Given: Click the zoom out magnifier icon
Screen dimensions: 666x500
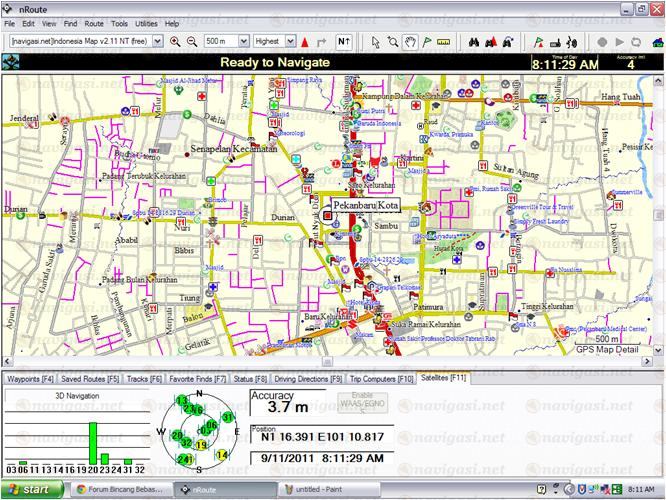Looking at the screenshot, I should 191,42.
